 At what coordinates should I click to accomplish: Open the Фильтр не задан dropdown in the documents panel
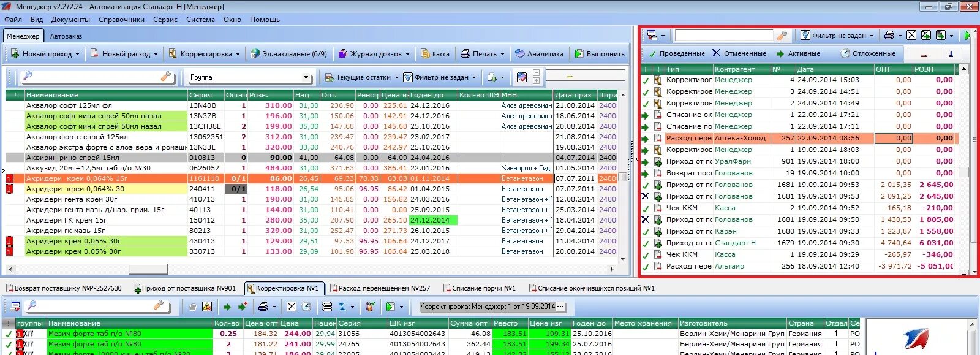tap(872, 36)
